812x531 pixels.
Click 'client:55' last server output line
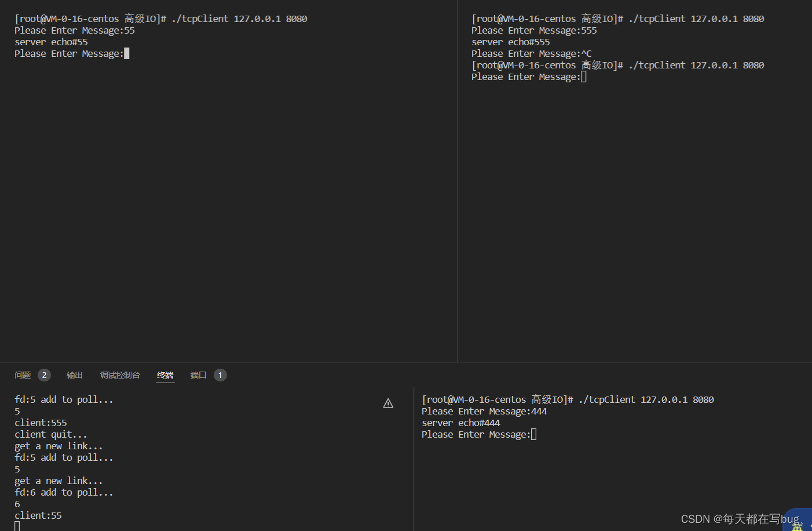click(38, 515)
